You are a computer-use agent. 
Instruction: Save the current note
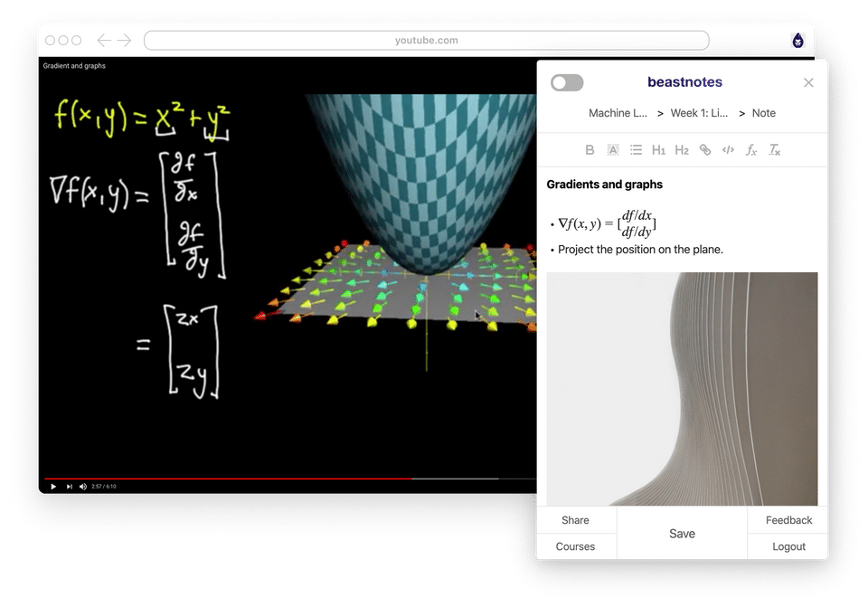(682, 534)
